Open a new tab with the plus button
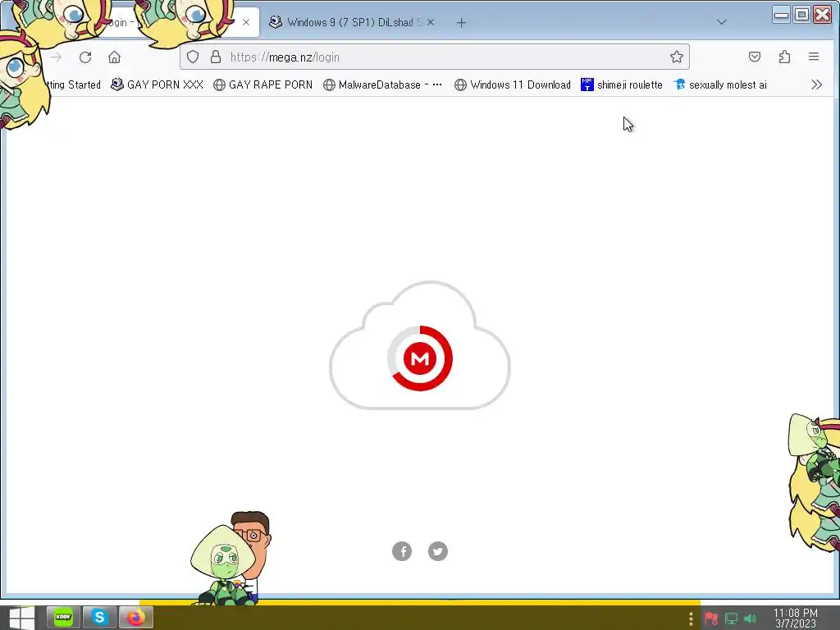This screenshot has width=840, height=630. click(461, 22)
